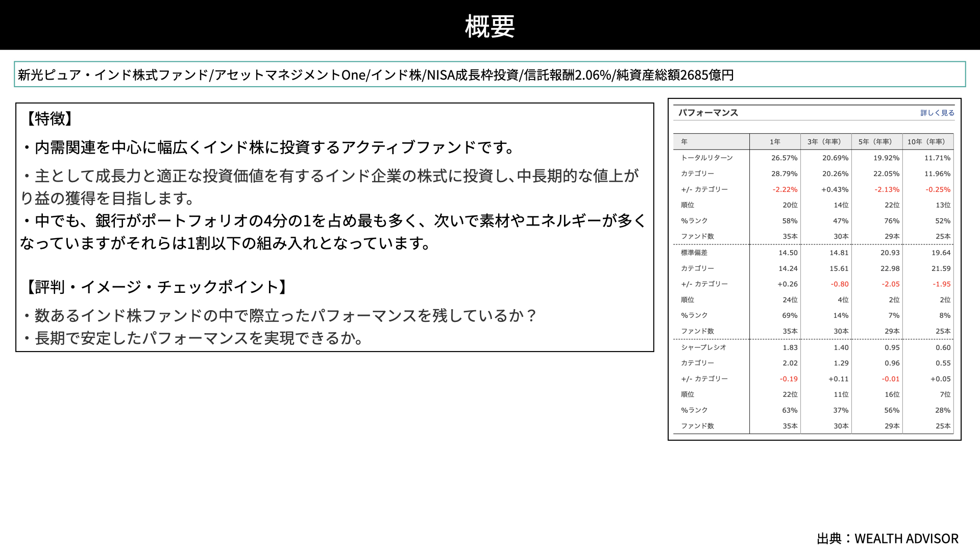980x551 pixels.
Task: Click the 【評判・イメージ・チェックポイント】 heading
Action: pyautogui.click(x=156, y=287)
